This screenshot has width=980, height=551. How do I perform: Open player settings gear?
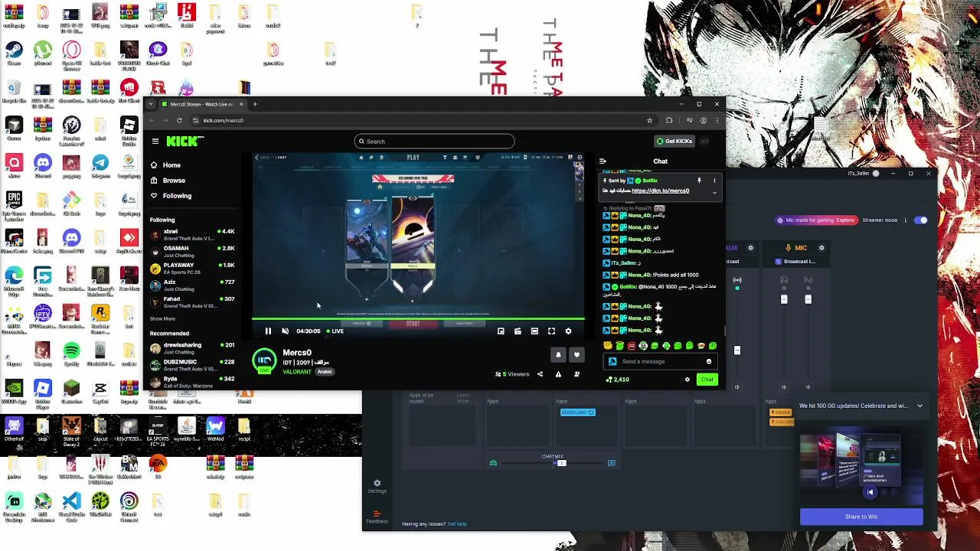(568, 331)
